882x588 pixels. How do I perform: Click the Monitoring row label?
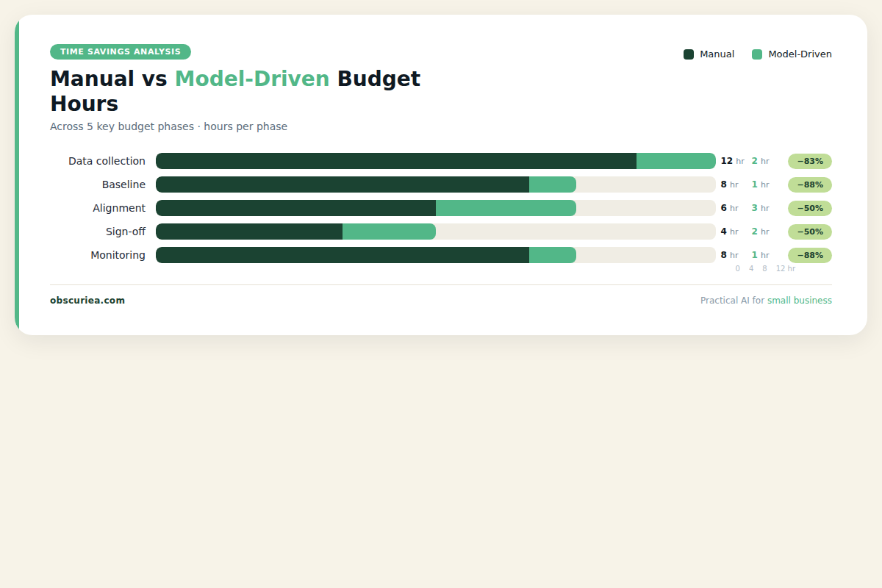tap(118, 255)
